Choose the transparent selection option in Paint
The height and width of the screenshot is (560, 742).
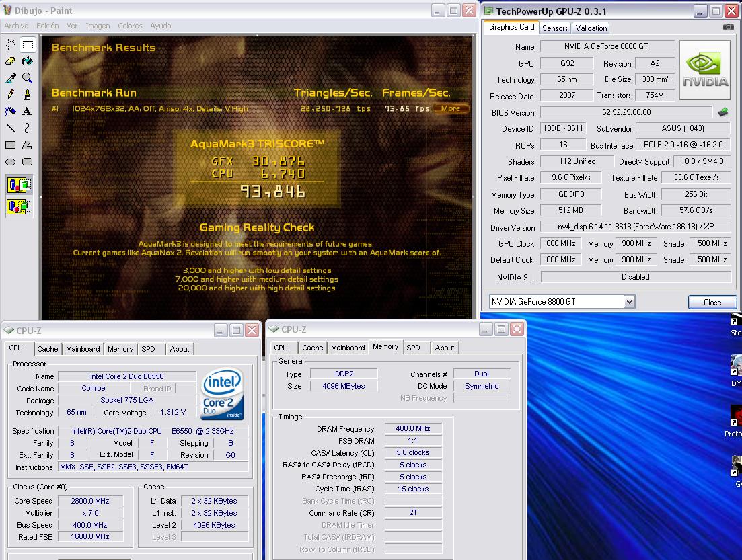tap(20, 206)
